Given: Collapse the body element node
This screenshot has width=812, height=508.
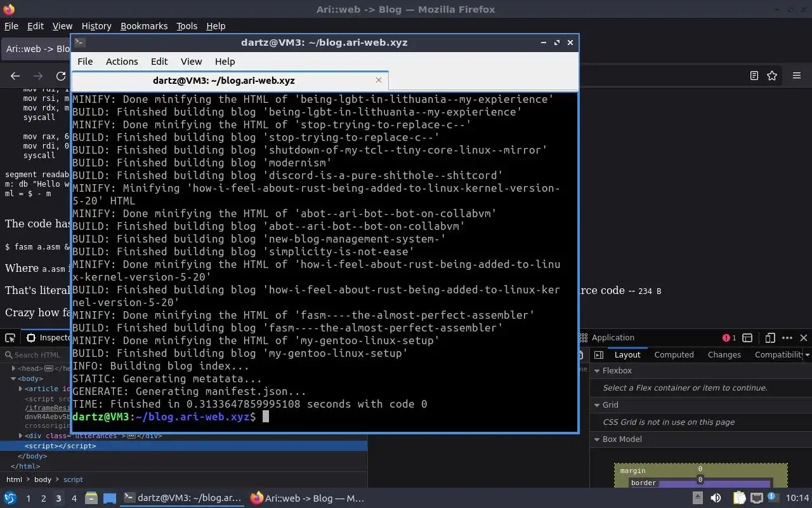Looking at the screenshot, I should (x=14, y=378).
